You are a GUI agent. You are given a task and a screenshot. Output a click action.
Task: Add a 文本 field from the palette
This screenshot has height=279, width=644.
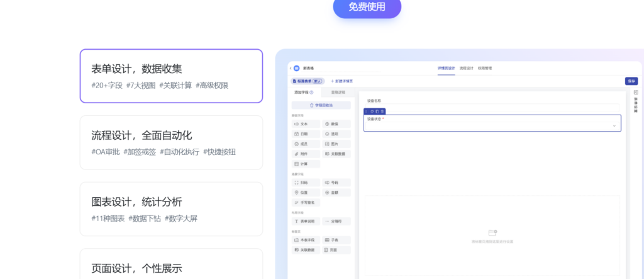coord(306,124)
